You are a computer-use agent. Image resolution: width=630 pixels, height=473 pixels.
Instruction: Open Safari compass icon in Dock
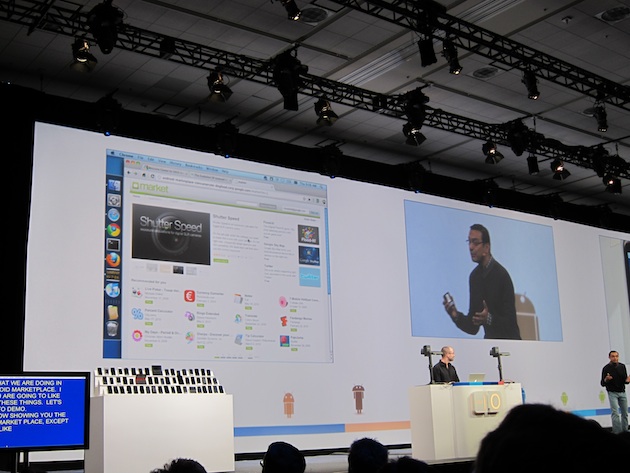click(x=114, y=215)
